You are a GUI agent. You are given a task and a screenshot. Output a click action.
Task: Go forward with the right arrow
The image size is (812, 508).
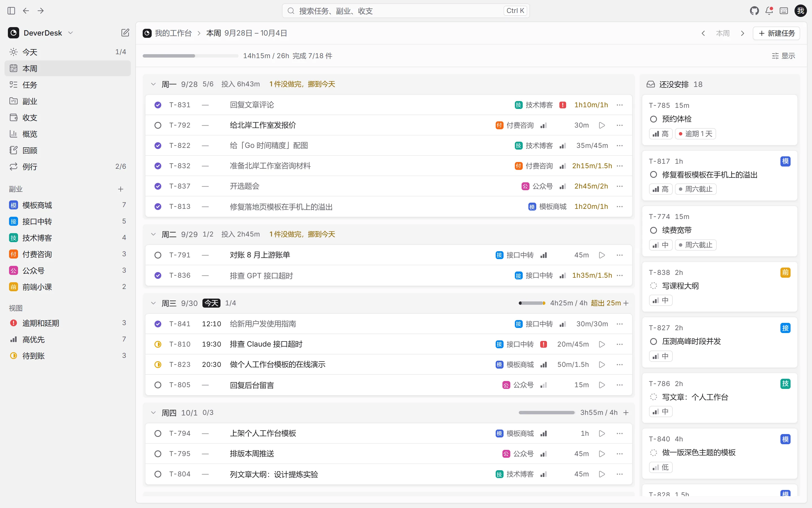(x=41, y=11)
